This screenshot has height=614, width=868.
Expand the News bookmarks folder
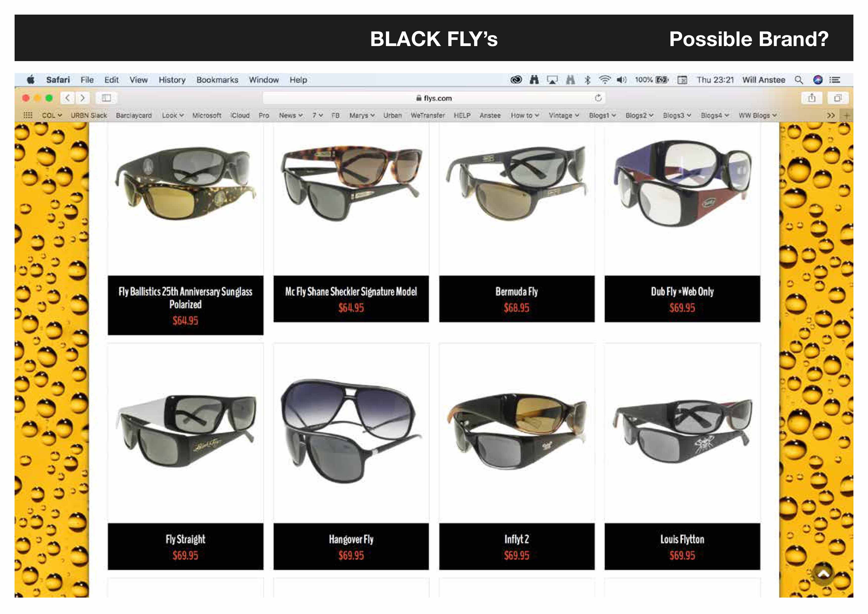(290, 115)
